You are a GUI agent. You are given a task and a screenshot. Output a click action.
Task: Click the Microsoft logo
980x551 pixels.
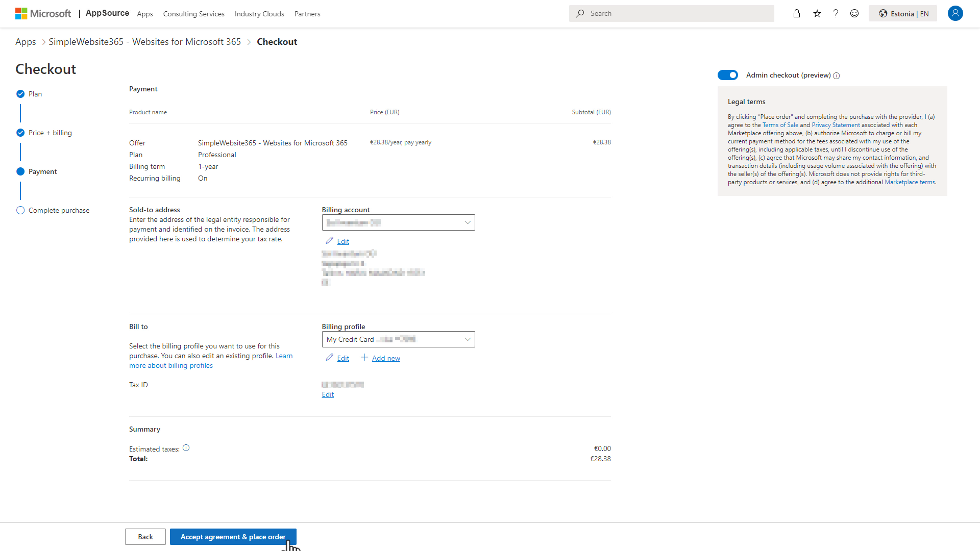pyautogui.click(x=43, y=14)
